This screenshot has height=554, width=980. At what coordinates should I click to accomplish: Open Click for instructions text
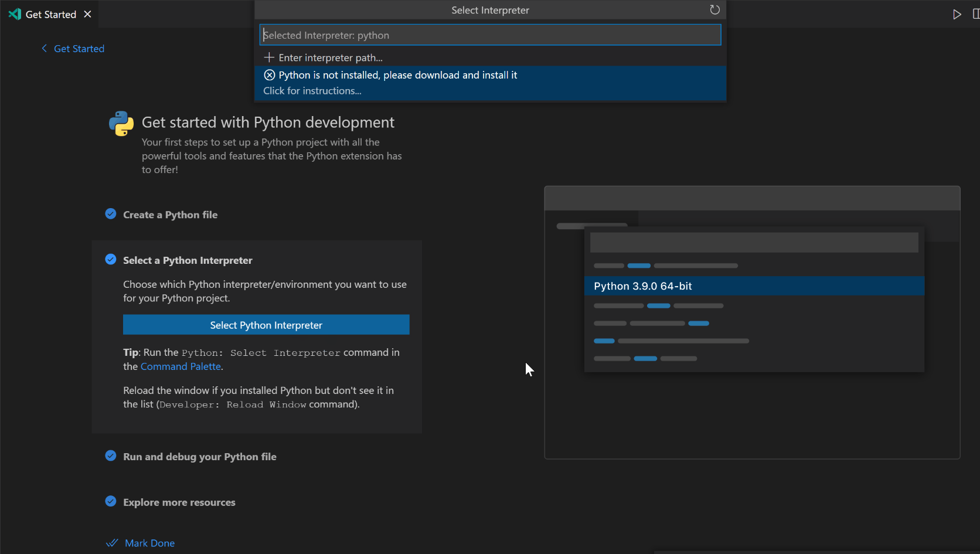[312, 91]
